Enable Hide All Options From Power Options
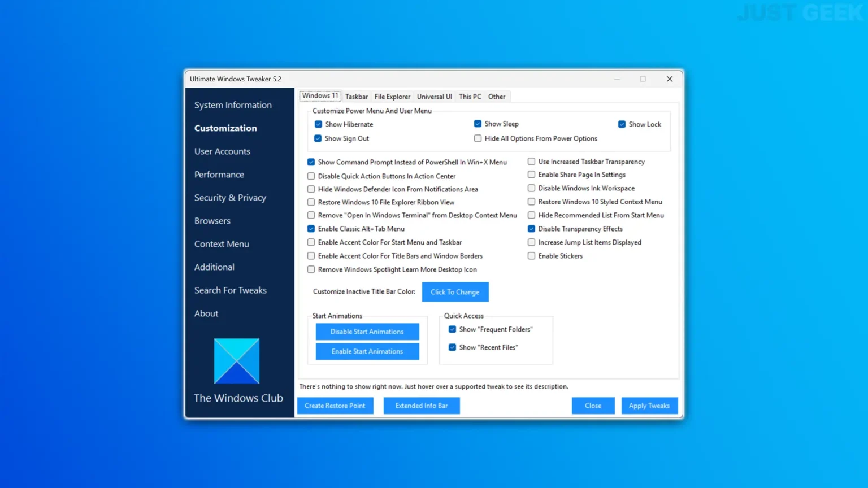This screenshot has height=488, width=868. pos(478,138)
